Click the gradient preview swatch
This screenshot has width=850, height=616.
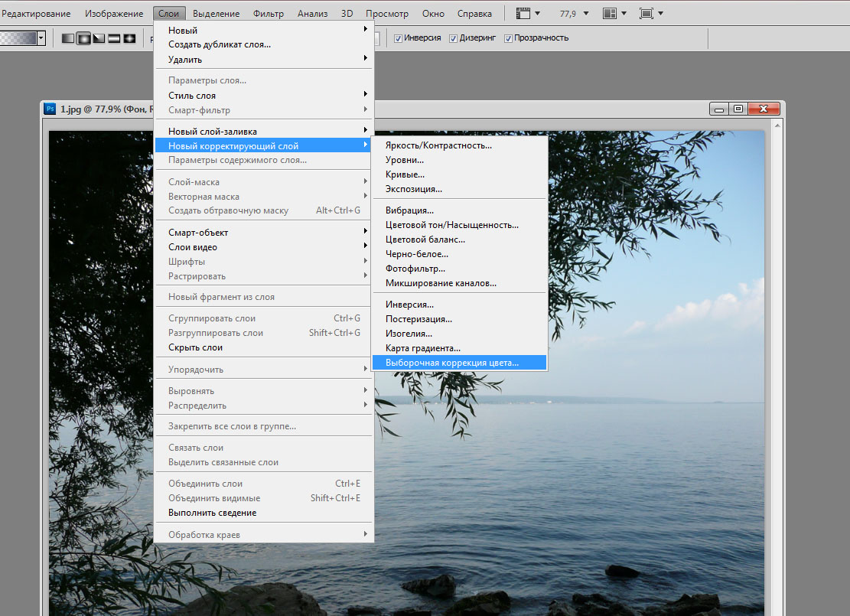click(x=18, y=38)
